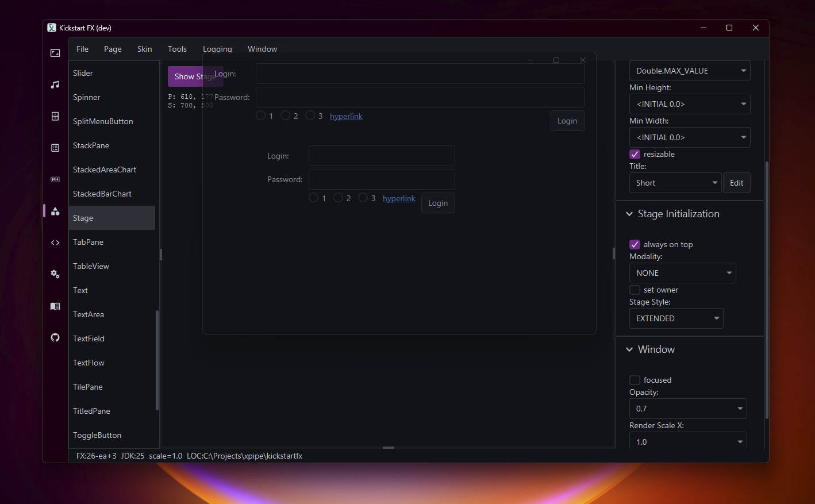Click the Edit button beside Title
The height and width of the screenshot is (504, 815).
(736, 183)
